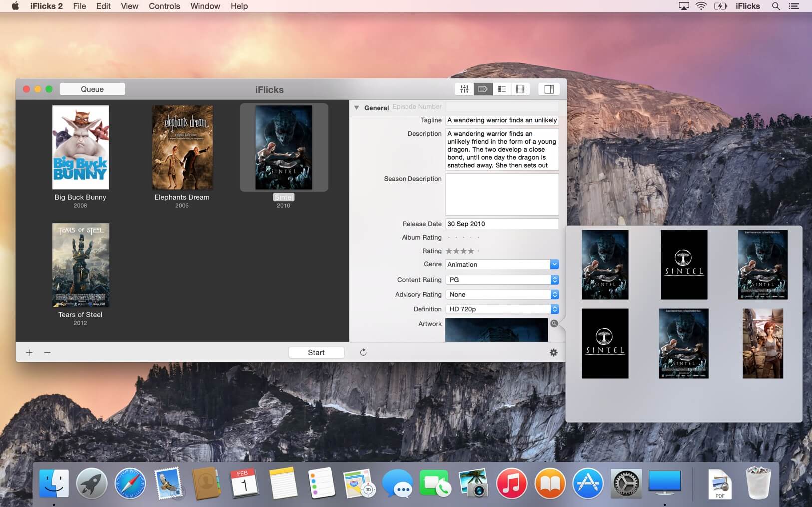Click the plus icon to add a video

tap(29, 353)
